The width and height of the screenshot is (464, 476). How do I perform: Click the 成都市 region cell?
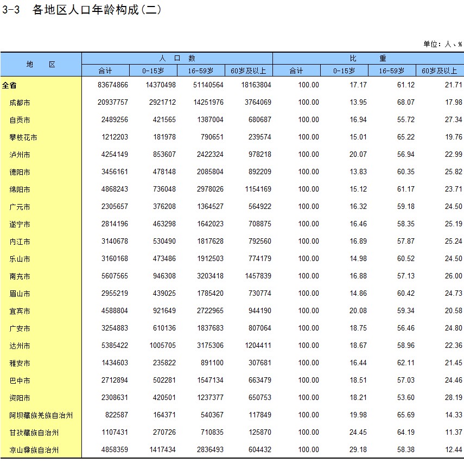coord(20,103)
